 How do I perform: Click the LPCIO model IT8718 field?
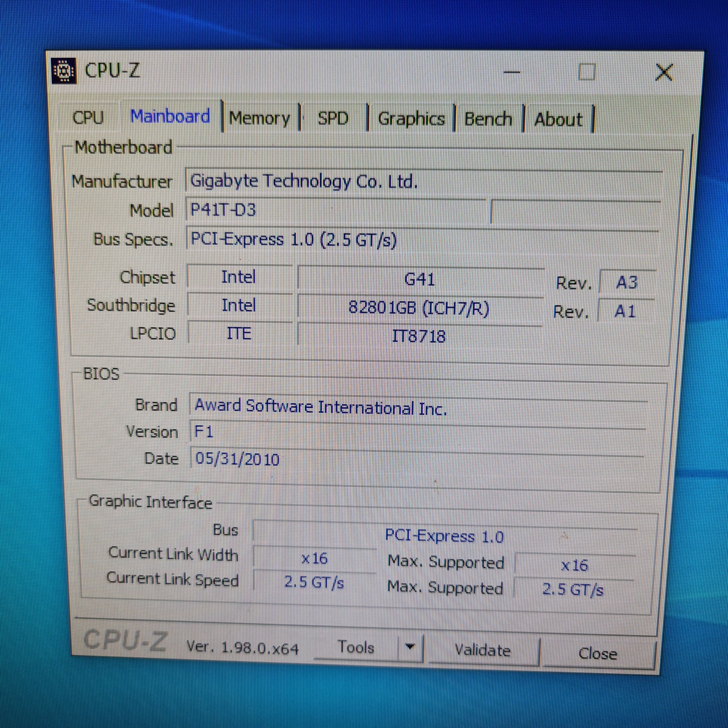[419, 336]
